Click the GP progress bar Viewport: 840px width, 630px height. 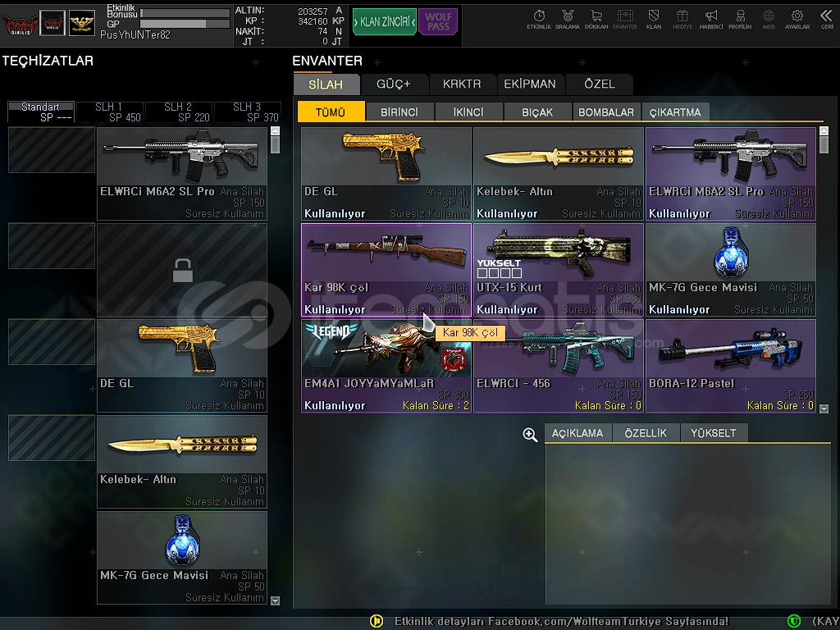pyautogui.click(x=185, y=24)
